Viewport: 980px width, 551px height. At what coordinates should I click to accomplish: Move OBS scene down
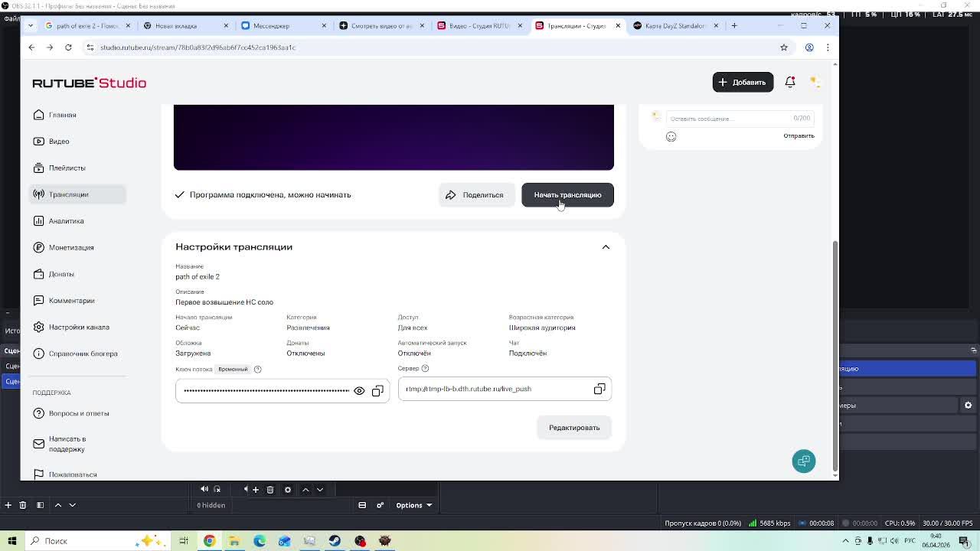tap(73, 505)
